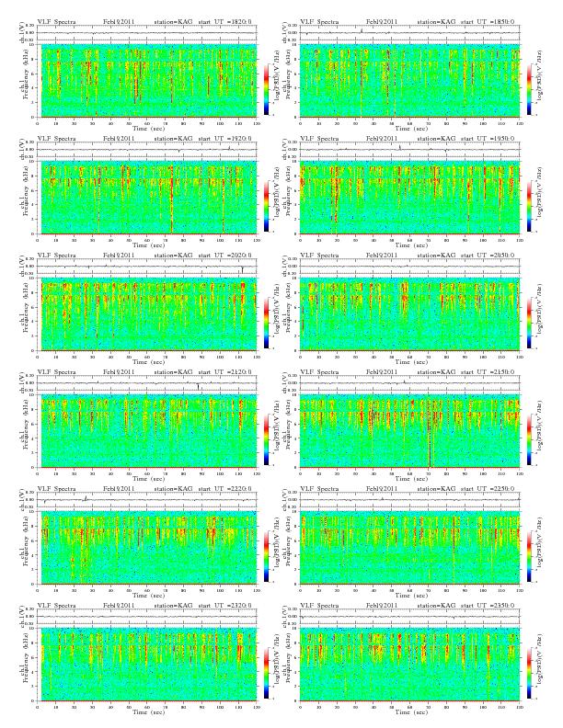Choose the spectrogram for UT 2320:0
The image size is (563, 728).
[x=147, y=665]
